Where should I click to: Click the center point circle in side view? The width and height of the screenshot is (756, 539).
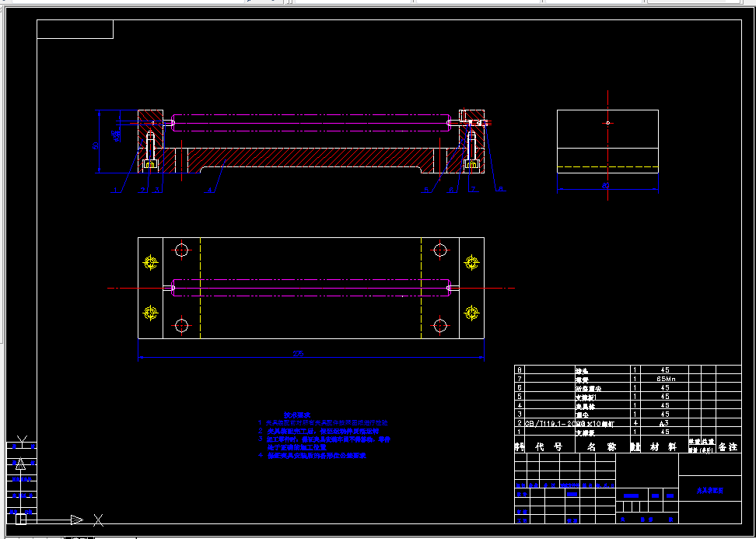pos(607,123)
